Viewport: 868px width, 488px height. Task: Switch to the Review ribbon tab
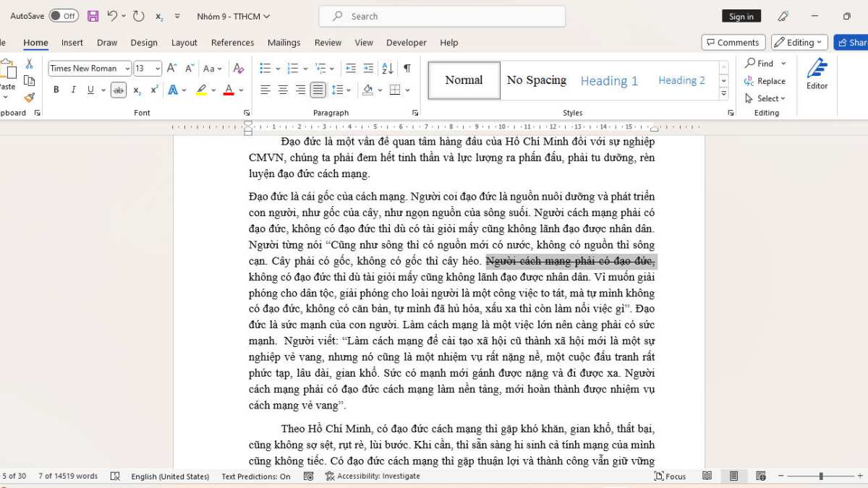pyautogui.click(x=328, y=43)
